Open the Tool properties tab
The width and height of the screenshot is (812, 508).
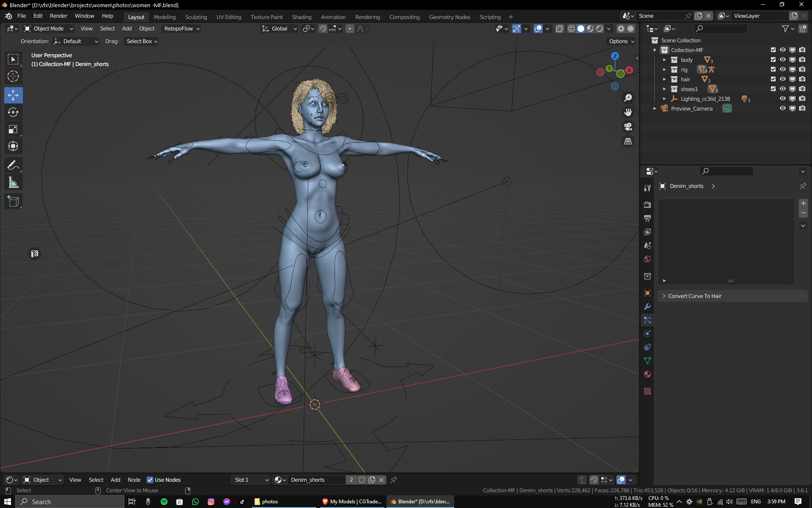647,188
